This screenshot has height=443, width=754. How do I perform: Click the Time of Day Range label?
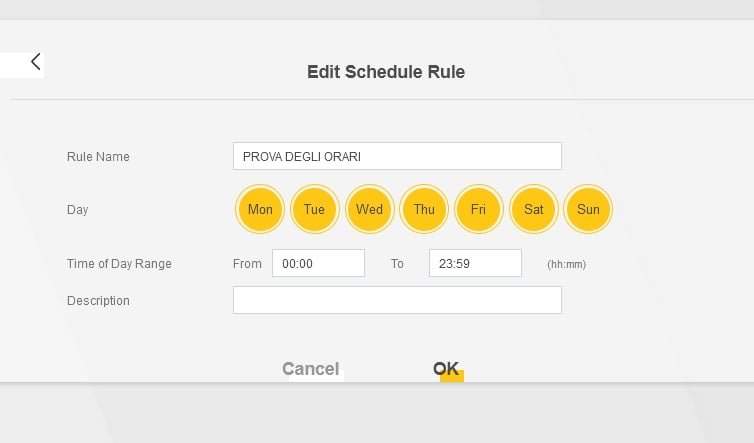(119, 264)
